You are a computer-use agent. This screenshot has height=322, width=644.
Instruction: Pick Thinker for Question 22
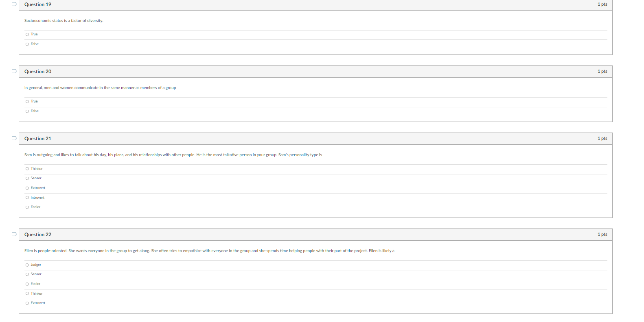coord(27,294)
